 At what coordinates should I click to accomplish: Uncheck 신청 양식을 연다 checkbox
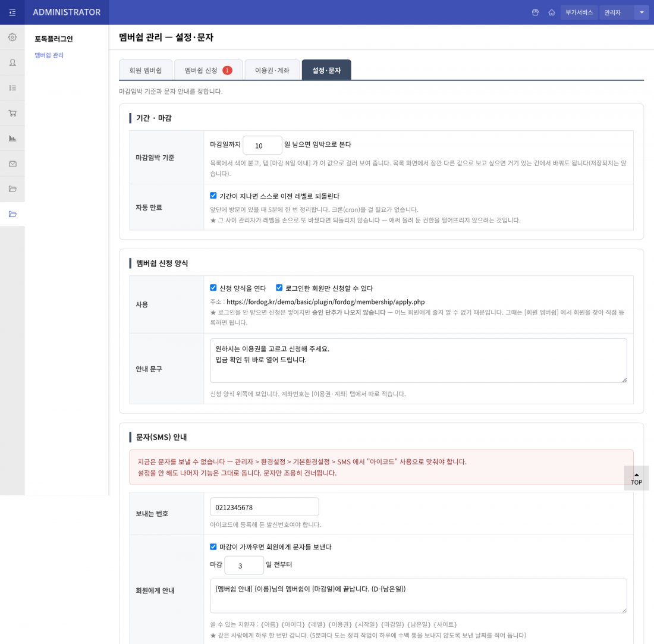tap(213, 288)
